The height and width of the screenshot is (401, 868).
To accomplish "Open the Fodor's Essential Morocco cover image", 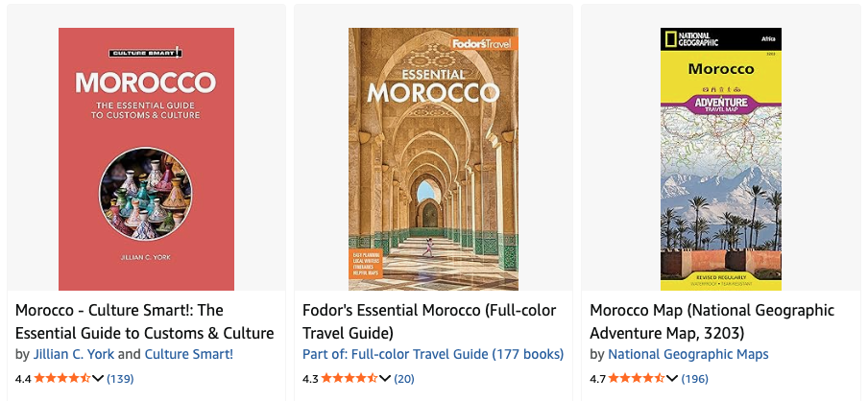I will click(x=433, y=158).
